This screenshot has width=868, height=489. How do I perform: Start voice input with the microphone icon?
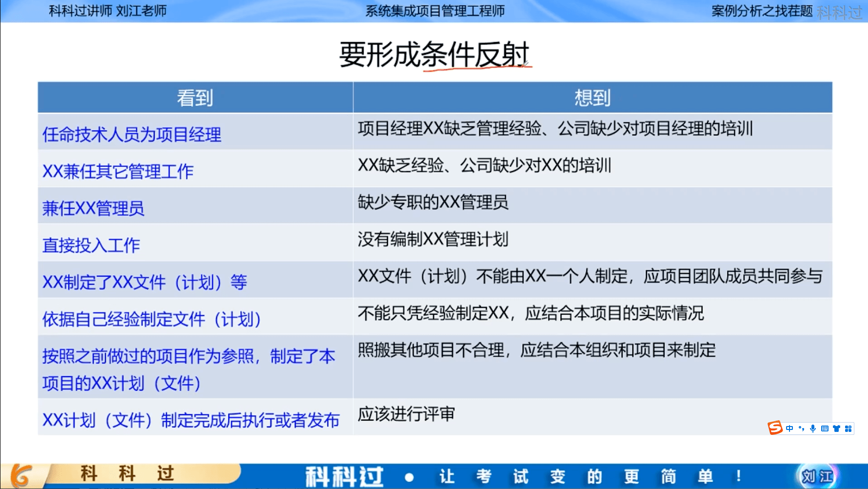pyautogui.click(x=813, y=428)
